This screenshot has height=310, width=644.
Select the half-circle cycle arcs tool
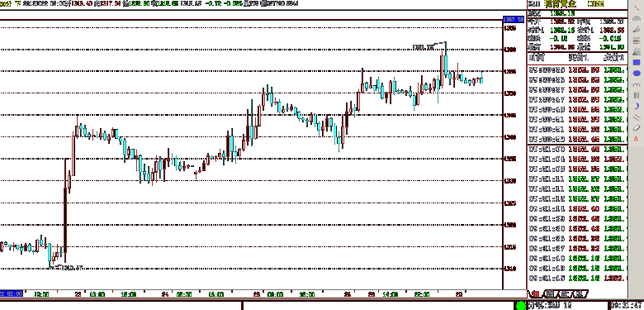coord(637,84)
